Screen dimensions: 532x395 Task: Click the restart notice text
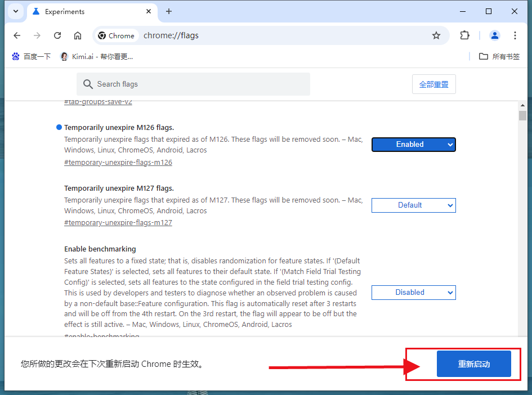(x=113, y=364)
